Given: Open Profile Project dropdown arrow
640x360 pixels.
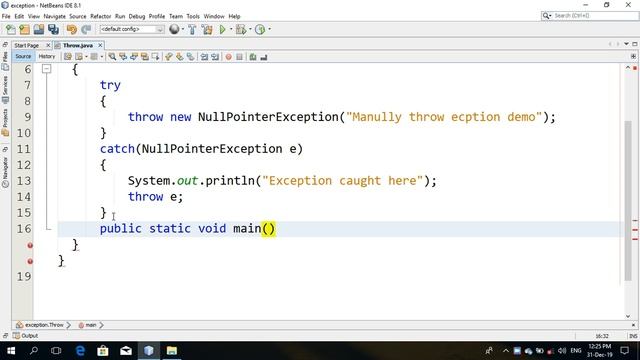Looking at the screenshot, I should [269, 29].
